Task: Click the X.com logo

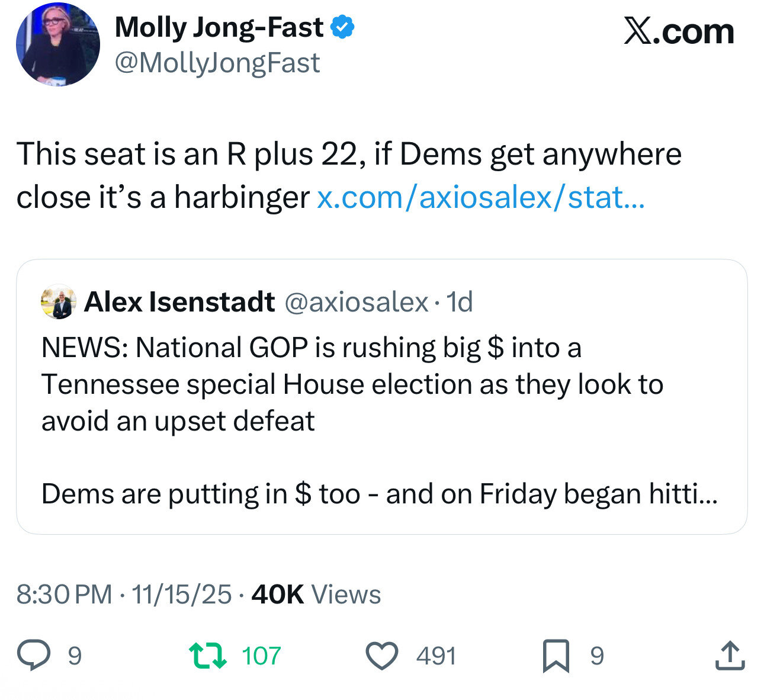Action: pyautogui.click(x=679, y=31)
